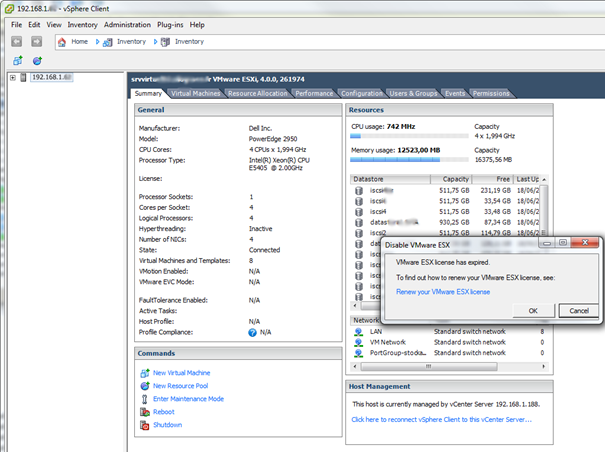
Task: Switch to the Performance tab
Action: pos(314,93)
